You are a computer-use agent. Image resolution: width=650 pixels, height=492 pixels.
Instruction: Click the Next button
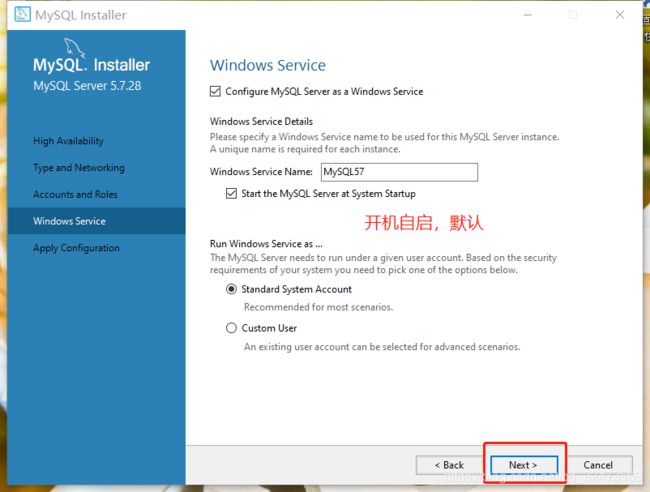click(x=524, y=465)
